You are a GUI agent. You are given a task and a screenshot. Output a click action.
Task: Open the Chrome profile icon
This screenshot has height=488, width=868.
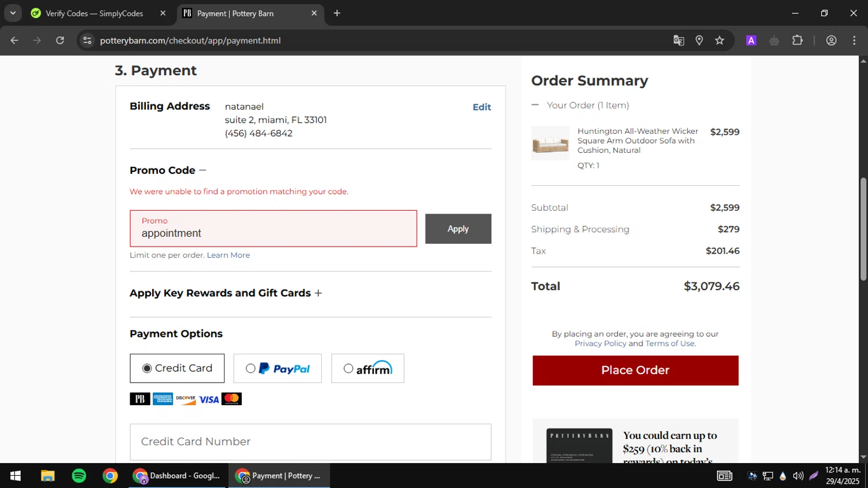click(x=832, y=41)
